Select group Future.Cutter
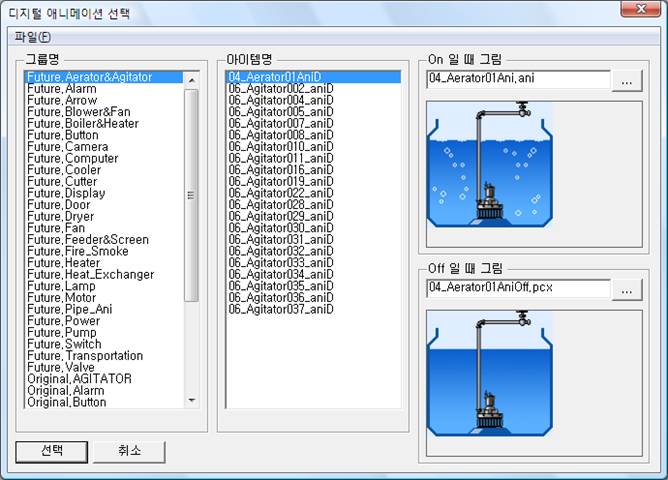The image size is (668, 480). (x=104, y=181)
